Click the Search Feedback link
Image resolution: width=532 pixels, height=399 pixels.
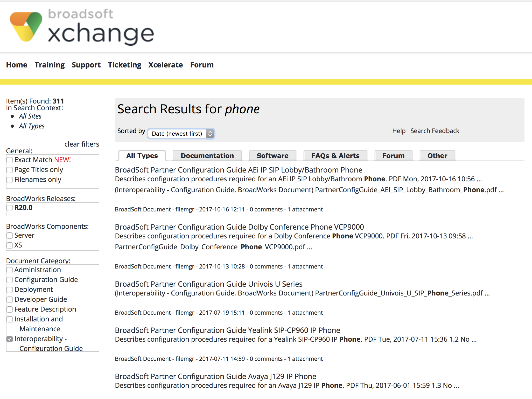tap(435, 131)
